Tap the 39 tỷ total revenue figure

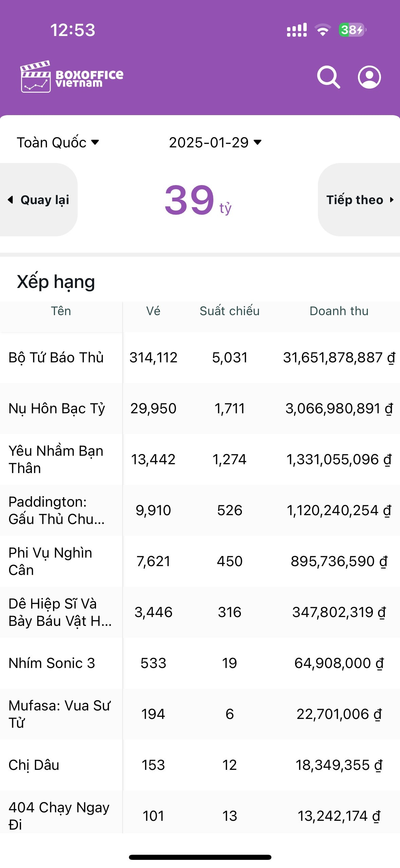[x=198, y=200]
